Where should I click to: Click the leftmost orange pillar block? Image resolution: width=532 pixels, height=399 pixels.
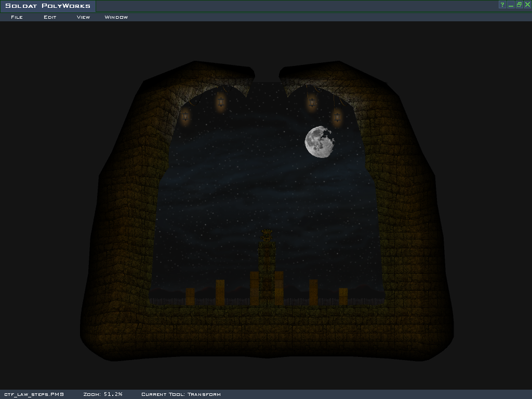190,296
